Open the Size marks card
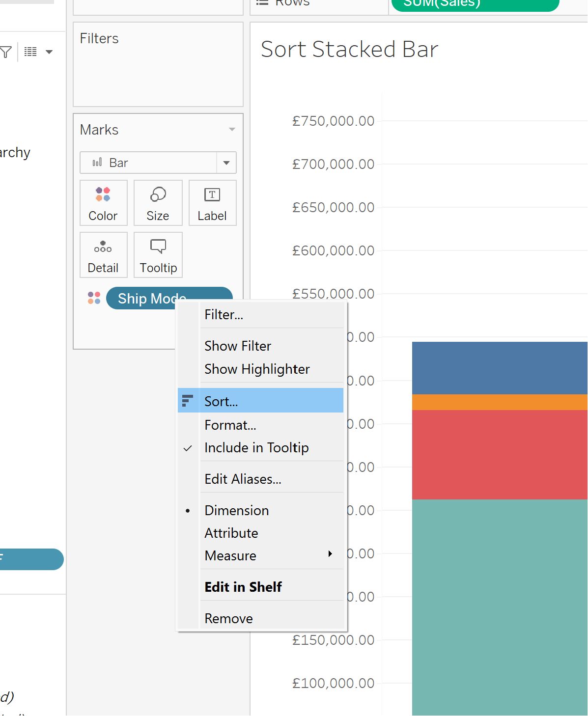The image size is (588, 716). (x=158, y=203)
